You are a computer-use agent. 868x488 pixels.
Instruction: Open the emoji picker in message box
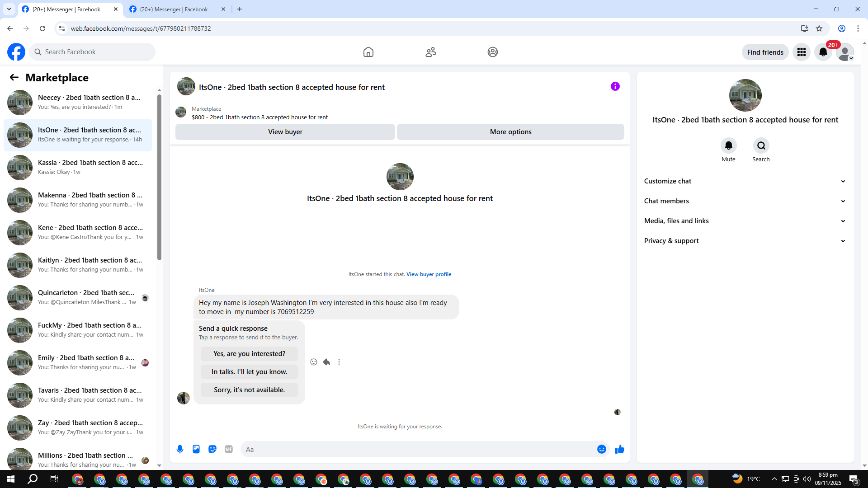(602, 449)
